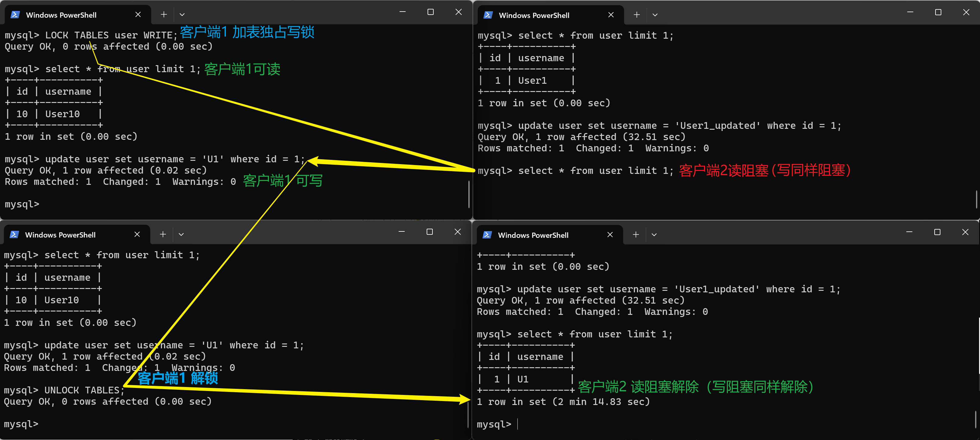
Task: Close the LOCK TABLES PowerShell window
Action: click(458, 12)
